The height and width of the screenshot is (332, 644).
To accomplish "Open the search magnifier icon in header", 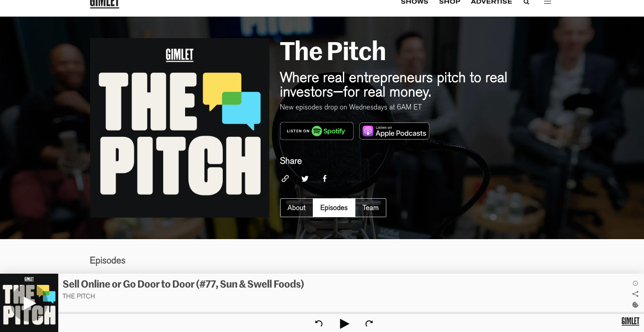I will (x=526, y=2).
